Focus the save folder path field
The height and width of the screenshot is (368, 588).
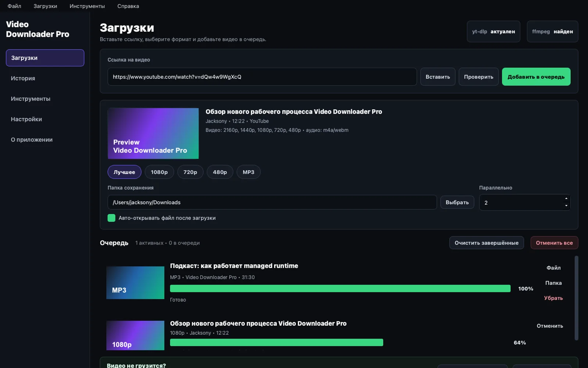tap(272, 202)
